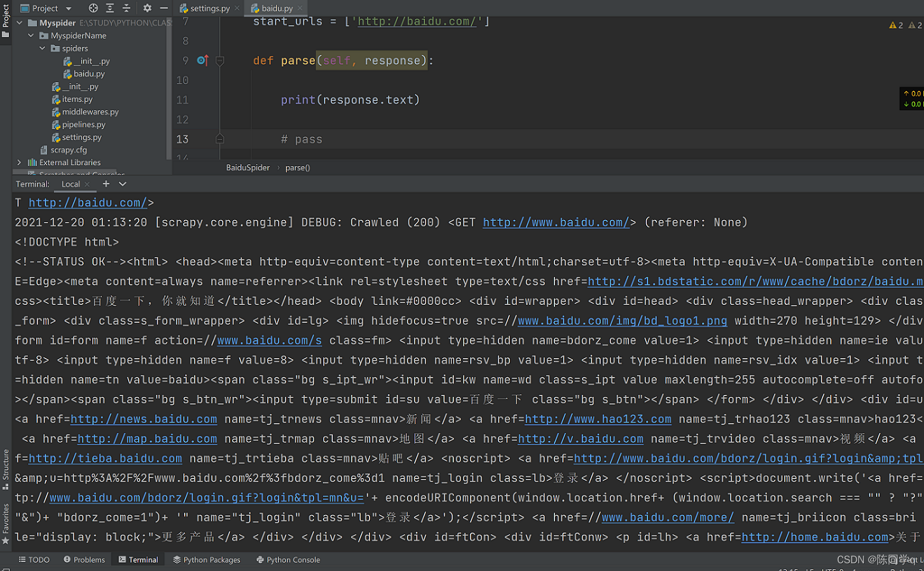The image size is (924, 571).
Task: Open the http://news.baidu.com link
Action: click(144, 419)
